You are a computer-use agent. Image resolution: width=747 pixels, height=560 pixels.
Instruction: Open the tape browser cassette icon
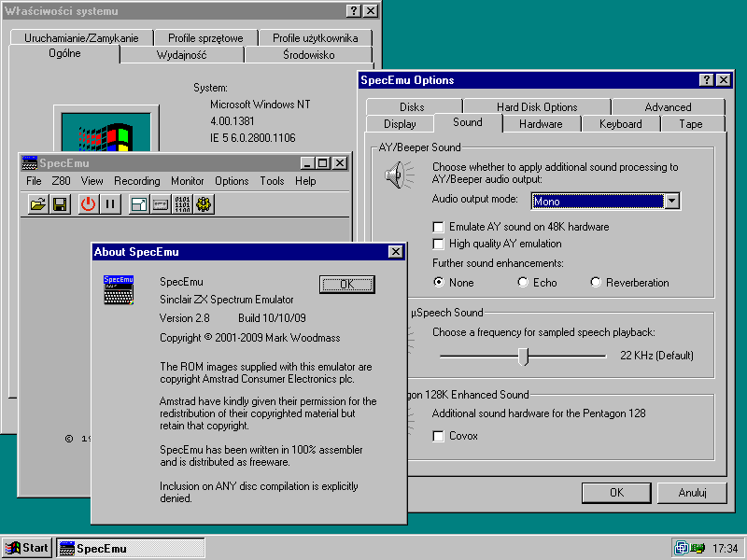pyautogui.click(x=161, y=204)
